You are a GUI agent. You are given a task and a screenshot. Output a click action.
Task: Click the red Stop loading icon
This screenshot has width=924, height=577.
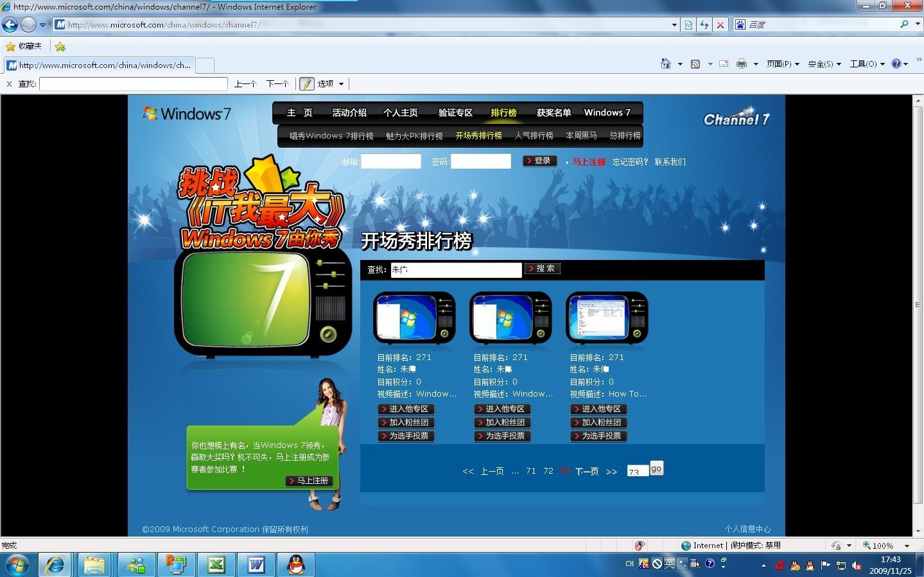(720, 25)
